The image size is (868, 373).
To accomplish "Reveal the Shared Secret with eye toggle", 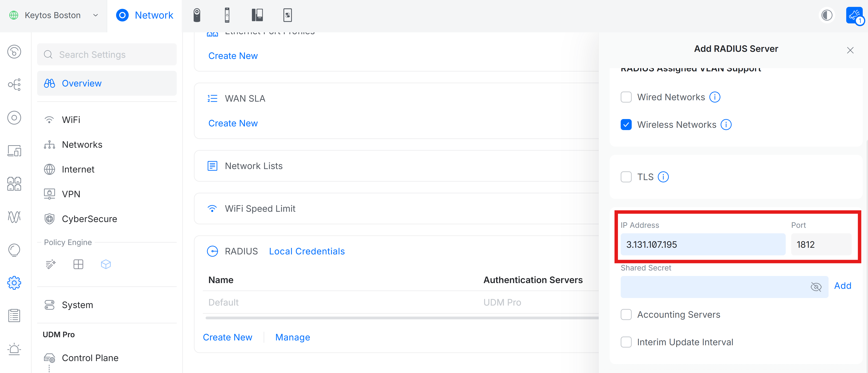I will [816, 287].
